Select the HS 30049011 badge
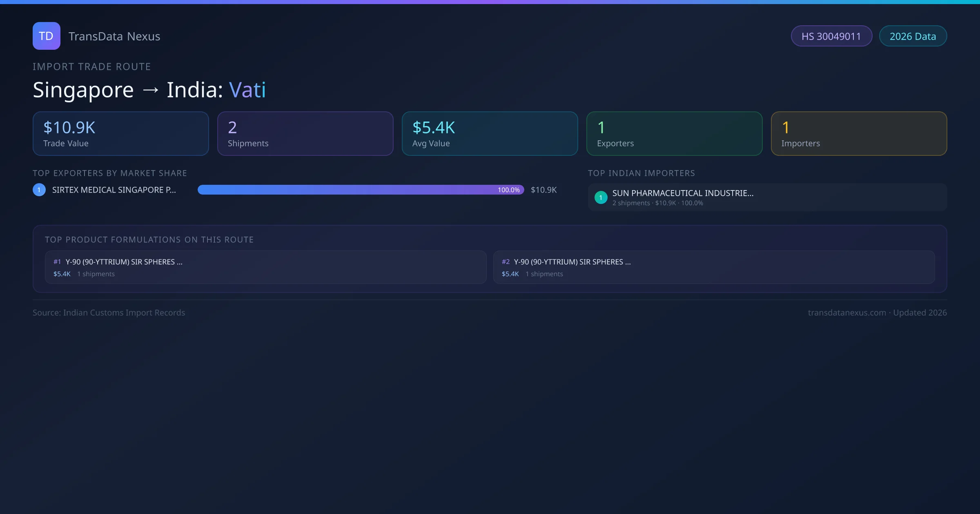The image size is (980, 514). [x=831, y=36]
